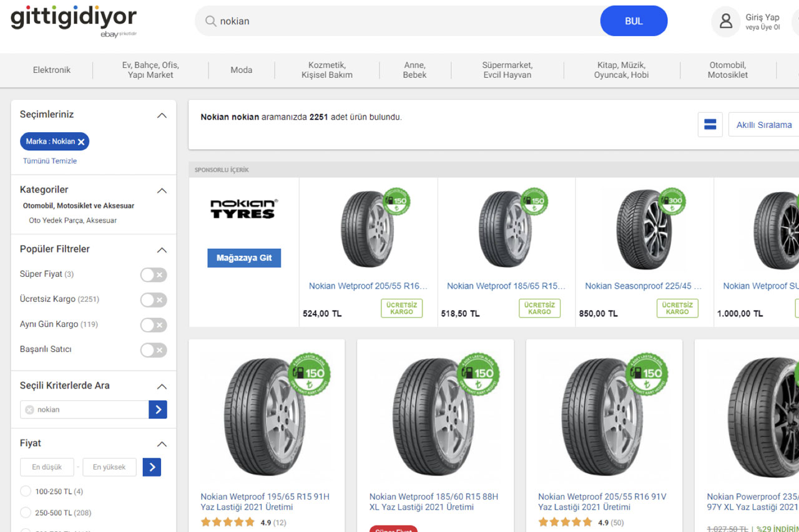Apply price range arrow button
Viewport: 799px width, 532px height.
point(152,467)
